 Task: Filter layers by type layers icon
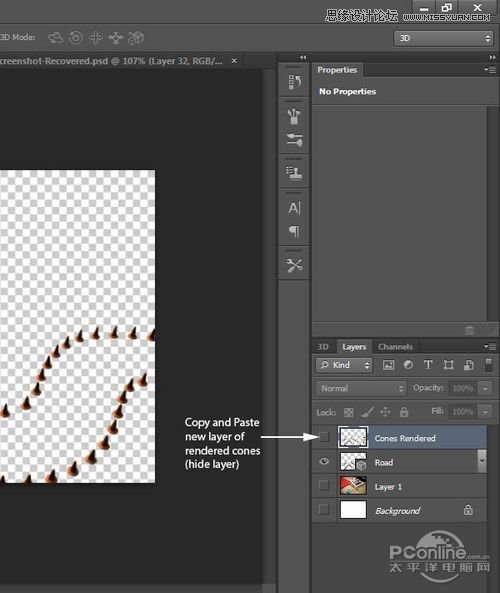(428, 365)
